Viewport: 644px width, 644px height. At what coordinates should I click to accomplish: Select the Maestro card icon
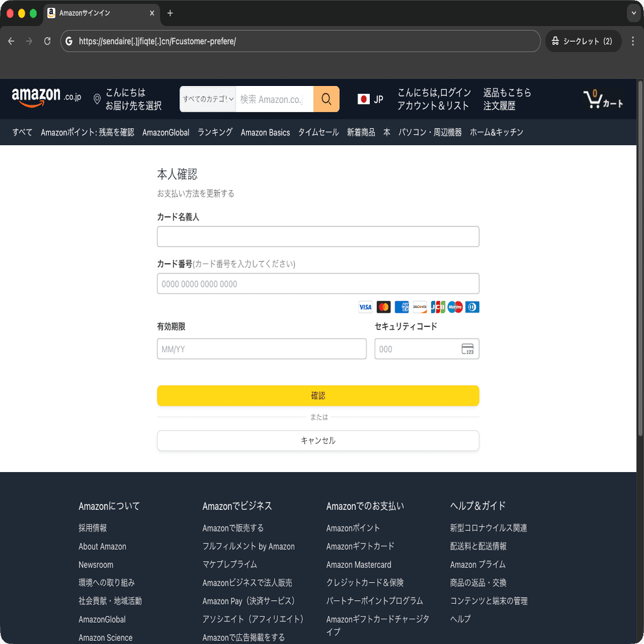point(455,307)
